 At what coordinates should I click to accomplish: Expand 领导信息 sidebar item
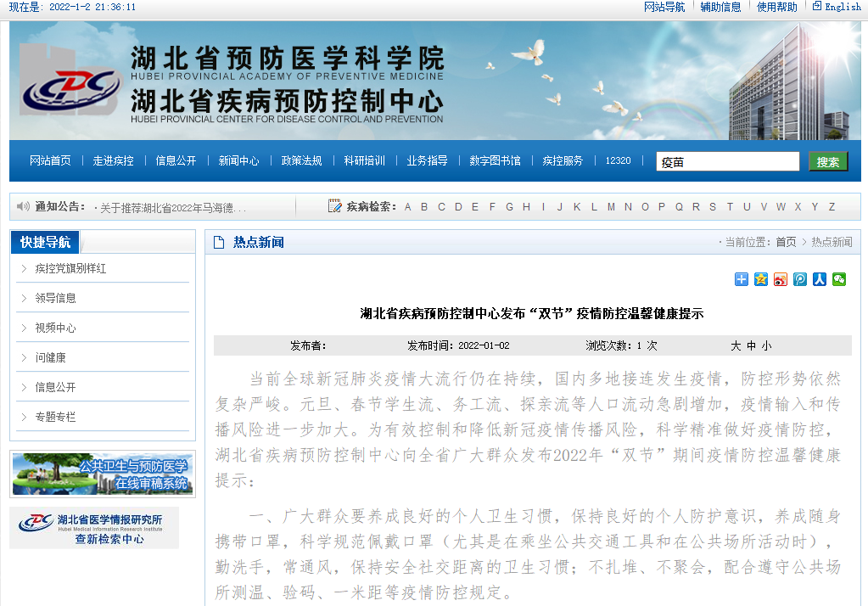pyautogui.click(x=55, y=298)
